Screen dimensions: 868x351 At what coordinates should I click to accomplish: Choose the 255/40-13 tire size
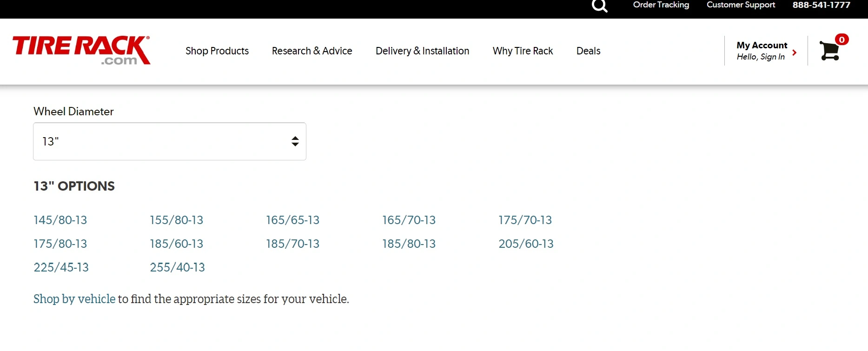(177, 267)
